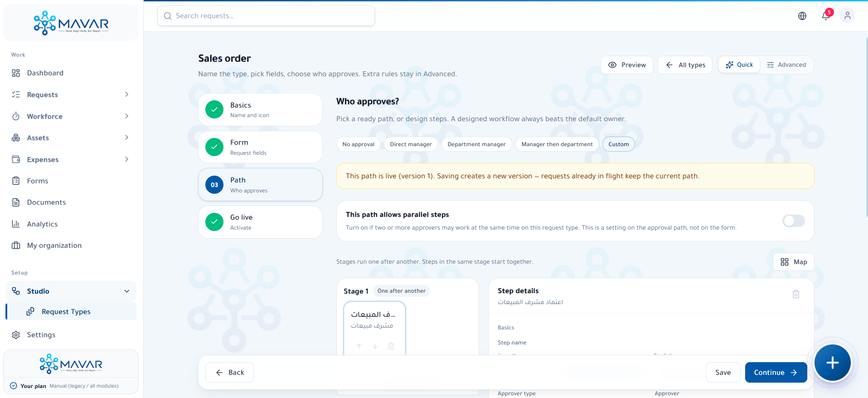Click the Settings gear icon
Image resolution: width=868 pixels, height=398 pixels.
coord(16,334)
